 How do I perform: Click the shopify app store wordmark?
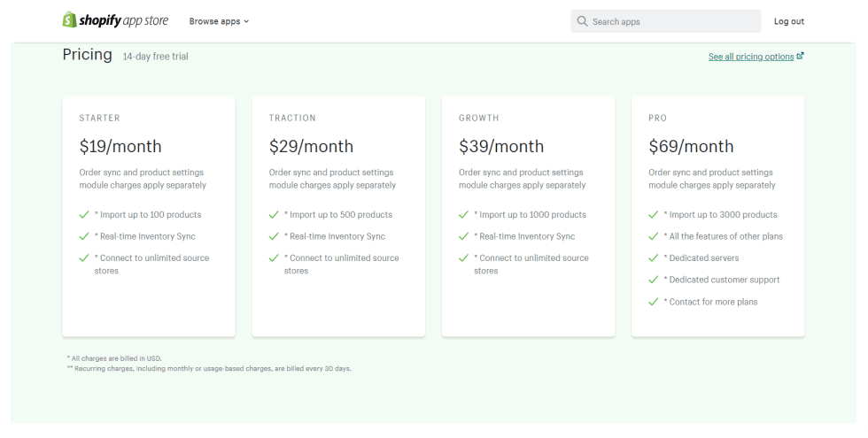123,21
